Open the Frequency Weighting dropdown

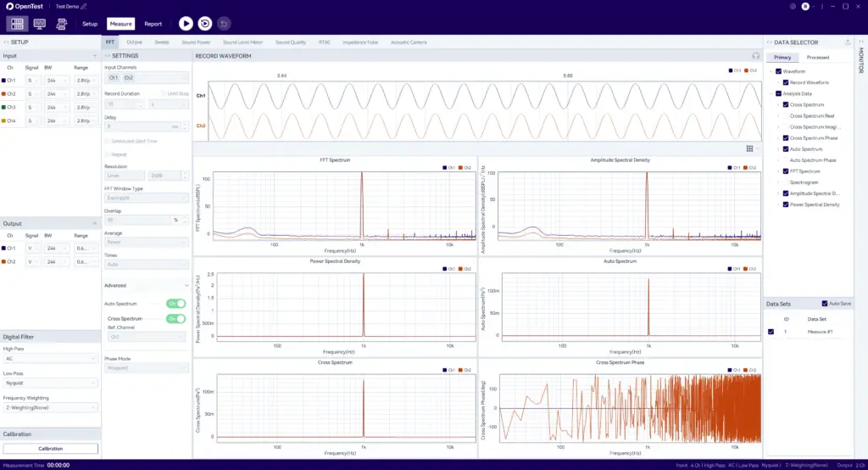coord(50,407)
